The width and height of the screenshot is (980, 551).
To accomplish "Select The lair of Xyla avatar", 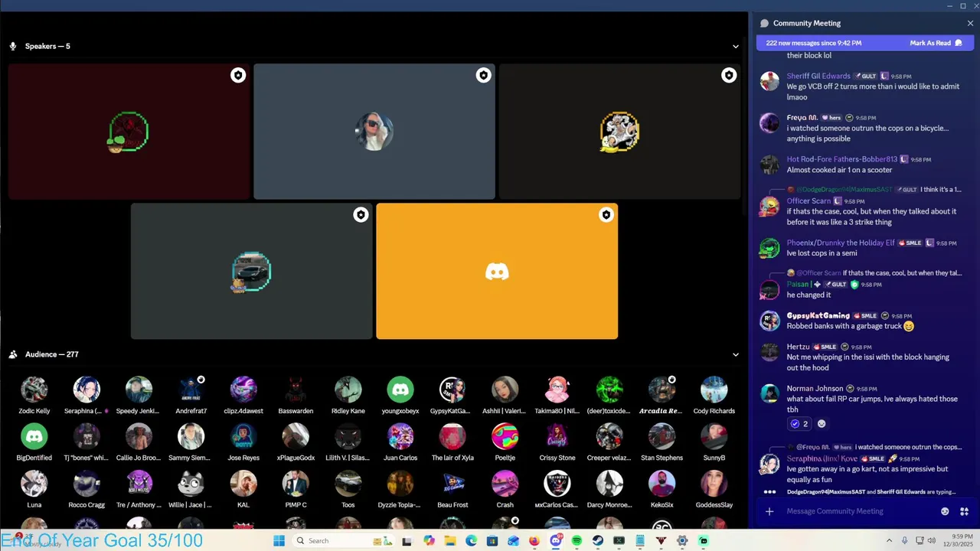I will [x=452, y=437].
